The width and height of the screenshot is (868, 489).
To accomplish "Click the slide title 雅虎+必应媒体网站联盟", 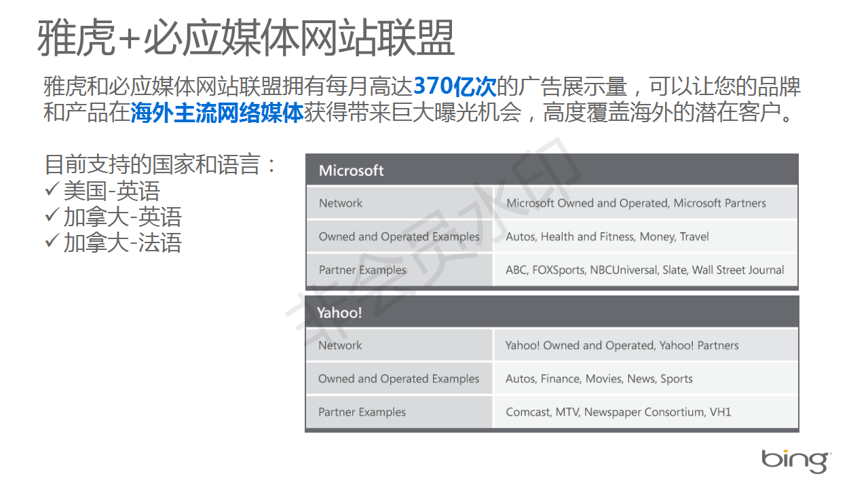I will coord(245,37).
